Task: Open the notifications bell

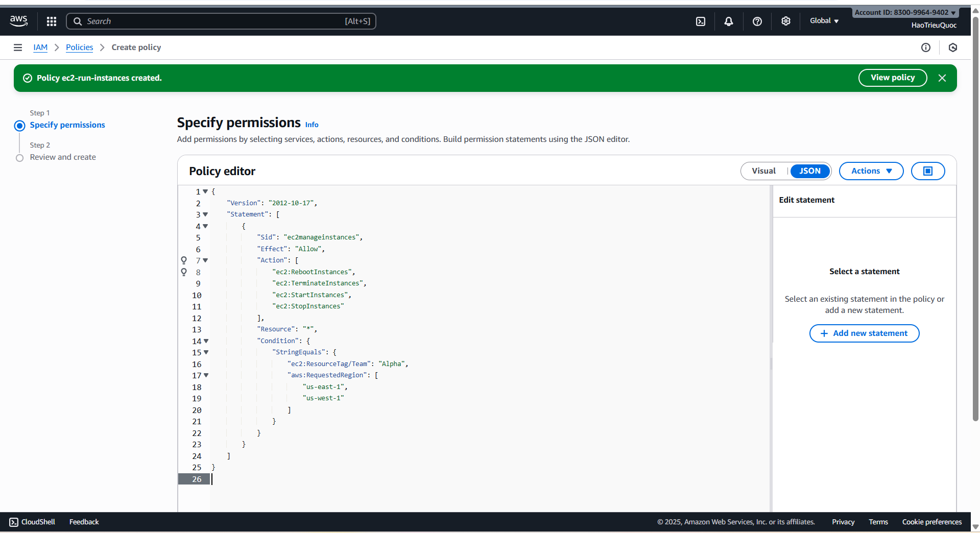Action: pyautogui.click(x=728, y=21)
